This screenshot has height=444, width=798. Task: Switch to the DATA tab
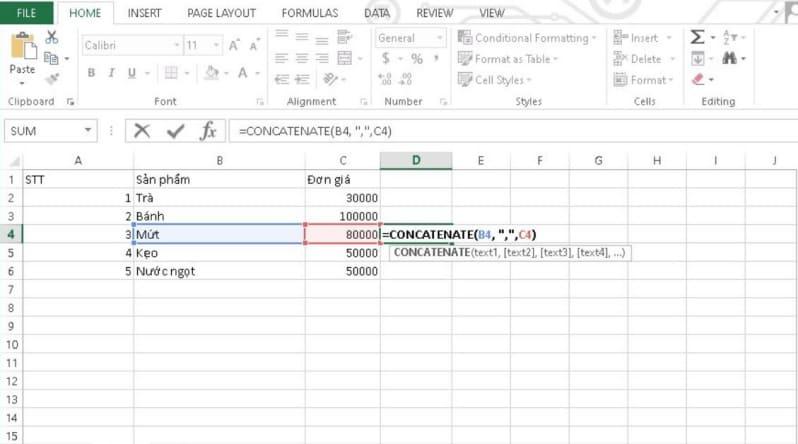(377, 13)
